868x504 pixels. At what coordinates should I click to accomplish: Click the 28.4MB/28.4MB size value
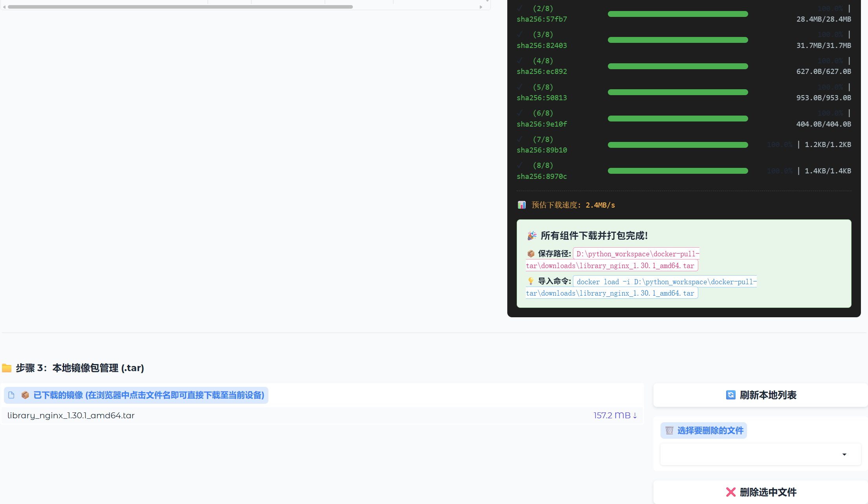point(824,19)
